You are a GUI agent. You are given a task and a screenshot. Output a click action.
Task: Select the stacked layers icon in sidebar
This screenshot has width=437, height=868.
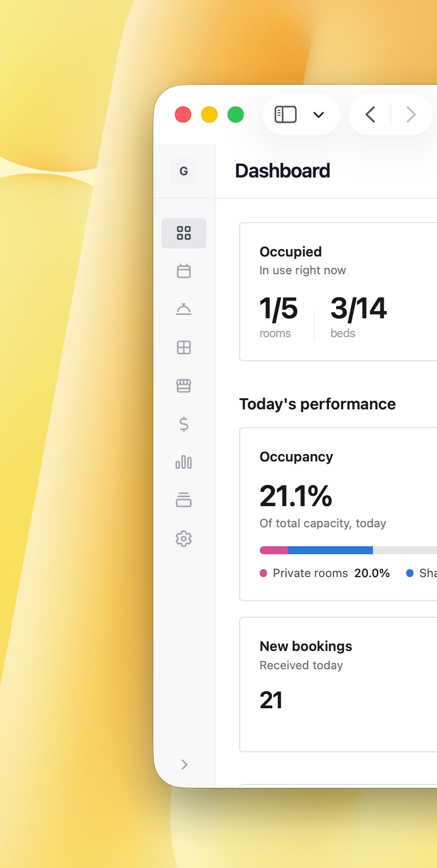click(184, 500)
